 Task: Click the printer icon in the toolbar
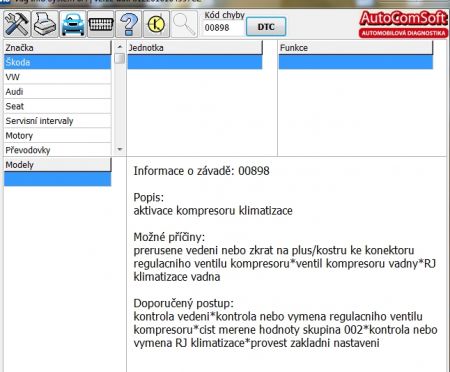(x=45, y=24)
